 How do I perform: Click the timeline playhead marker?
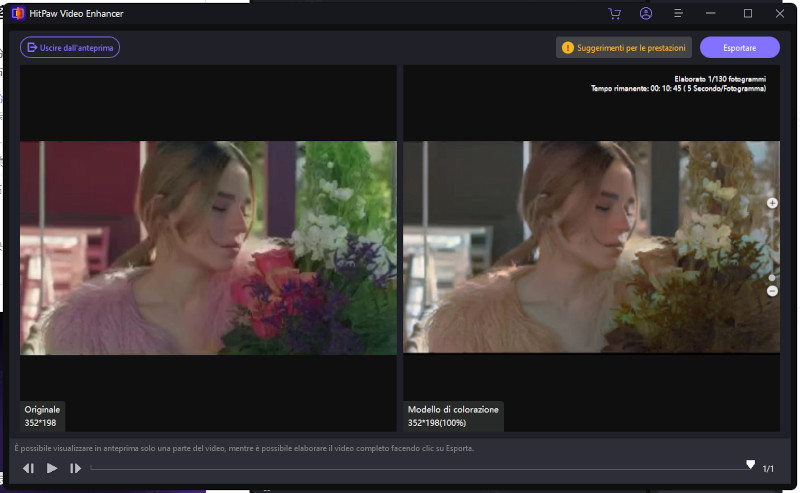751,465
